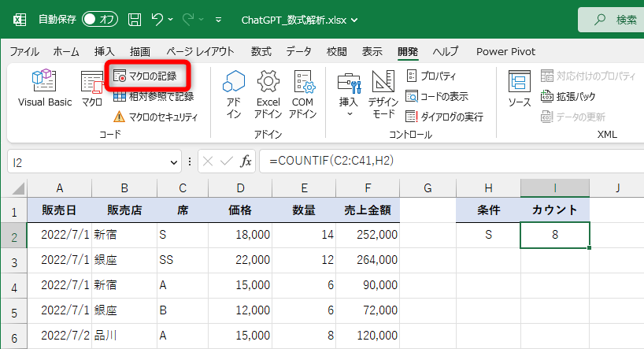Image resolution: width=644 pixels, height=349 pixels.
Task: Select the 2022/7/2 date cell
Action: click(x=60, y=336)
